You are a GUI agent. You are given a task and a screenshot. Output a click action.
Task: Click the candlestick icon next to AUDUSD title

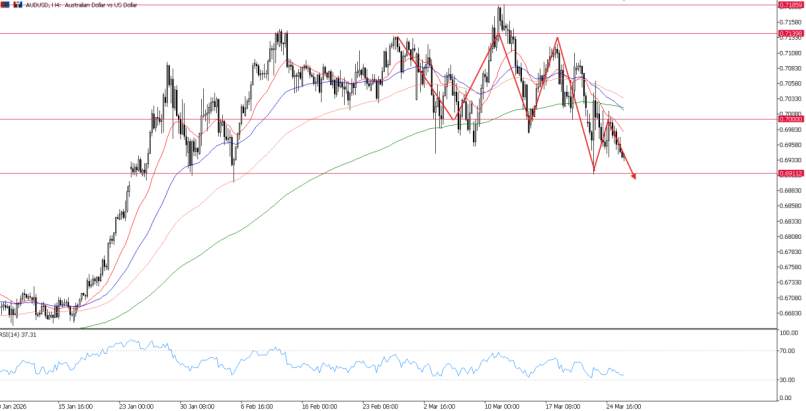18,4
